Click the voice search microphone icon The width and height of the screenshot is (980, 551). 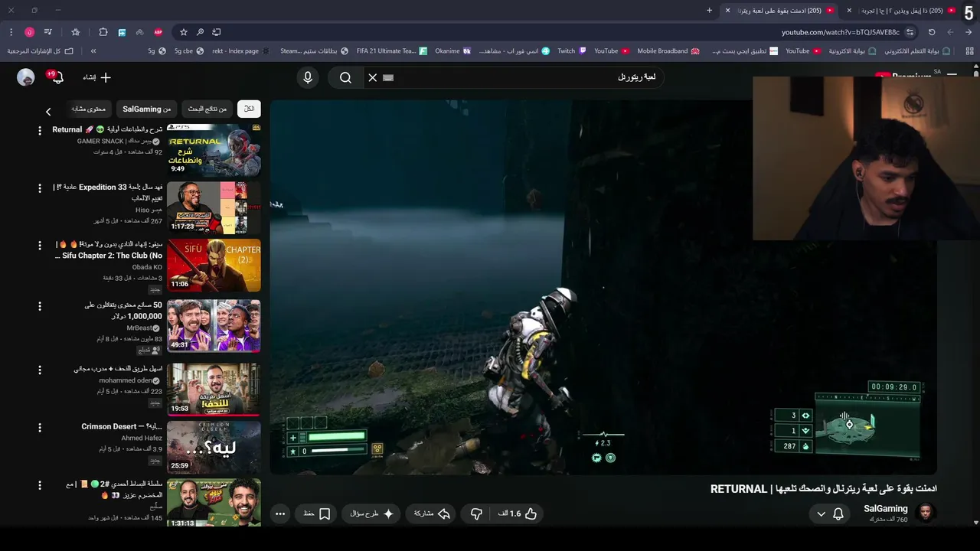(x=308, y=77)
